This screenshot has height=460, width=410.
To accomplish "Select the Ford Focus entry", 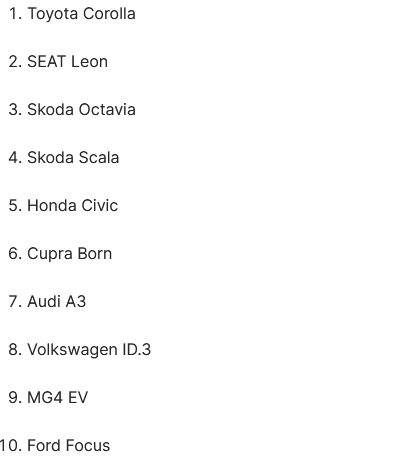I will pos(69,446).
